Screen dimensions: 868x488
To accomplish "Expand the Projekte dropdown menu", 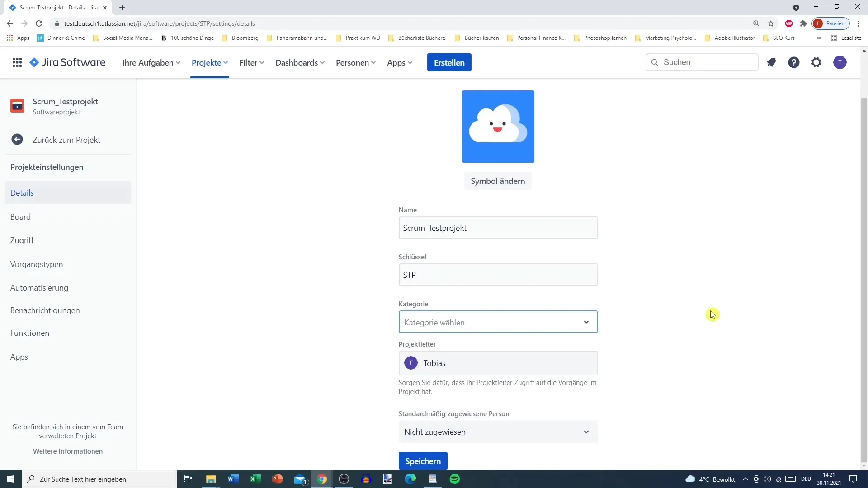I will 210,62.
